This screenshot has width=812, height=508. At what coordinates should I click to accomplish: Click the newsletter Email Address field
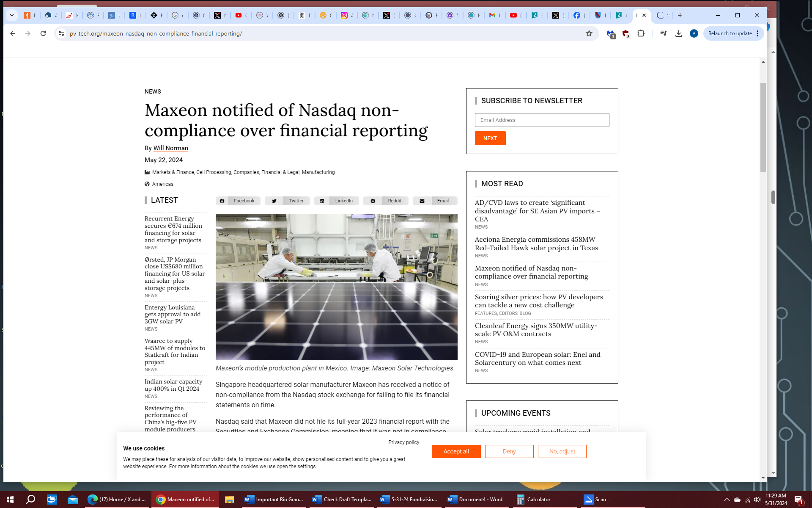[542, 120]
